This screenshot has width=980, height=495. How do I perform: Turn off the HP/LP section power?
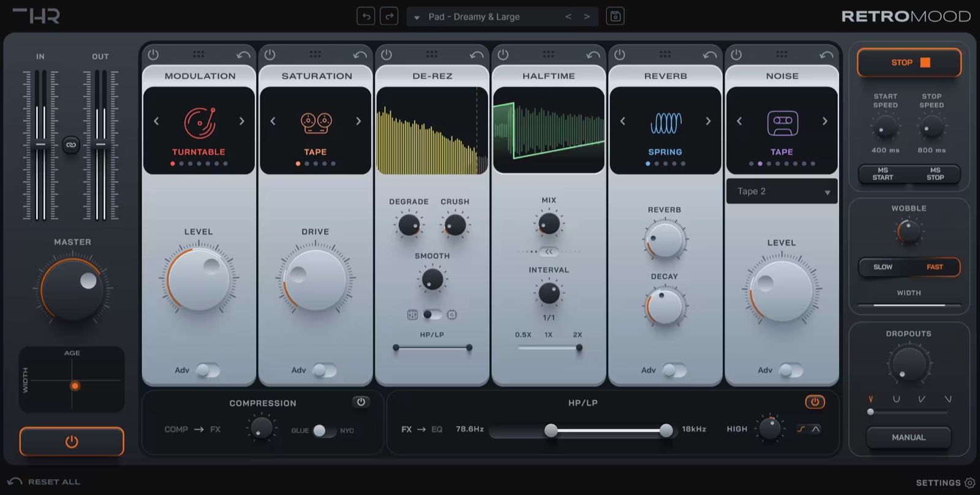point(815,402)
